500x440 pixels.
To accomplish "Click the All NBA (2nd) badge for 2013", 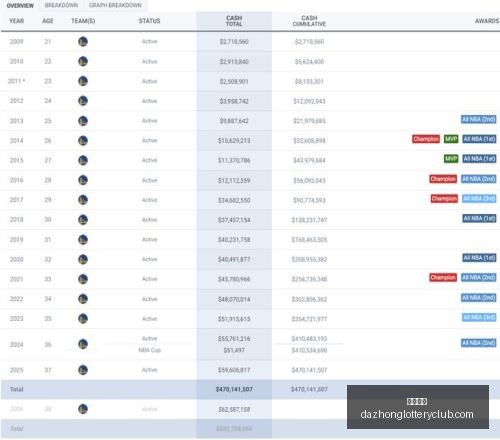I will 479,119.
